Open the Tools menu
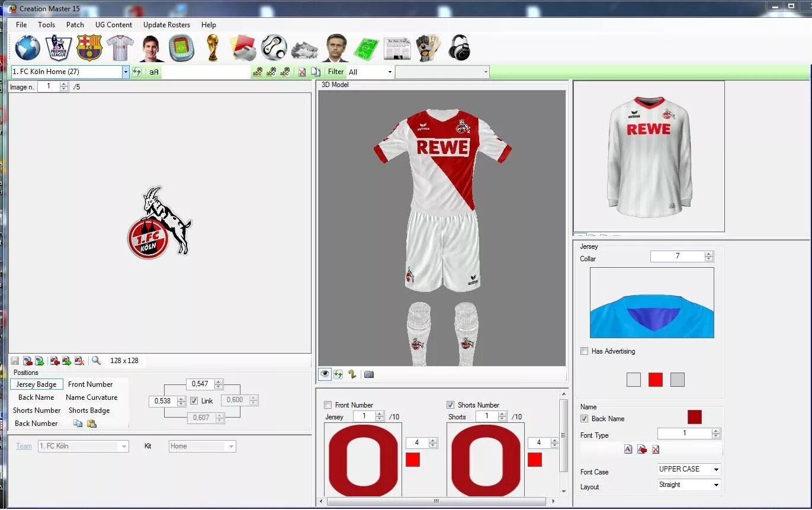This screenshot has width=812, height=510. pos(46,25)
